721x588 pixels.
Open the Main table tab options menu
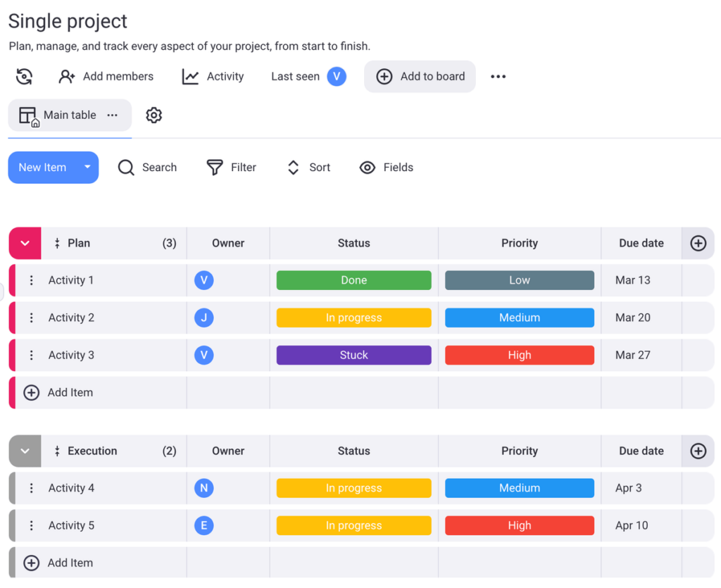pos(112,115)
